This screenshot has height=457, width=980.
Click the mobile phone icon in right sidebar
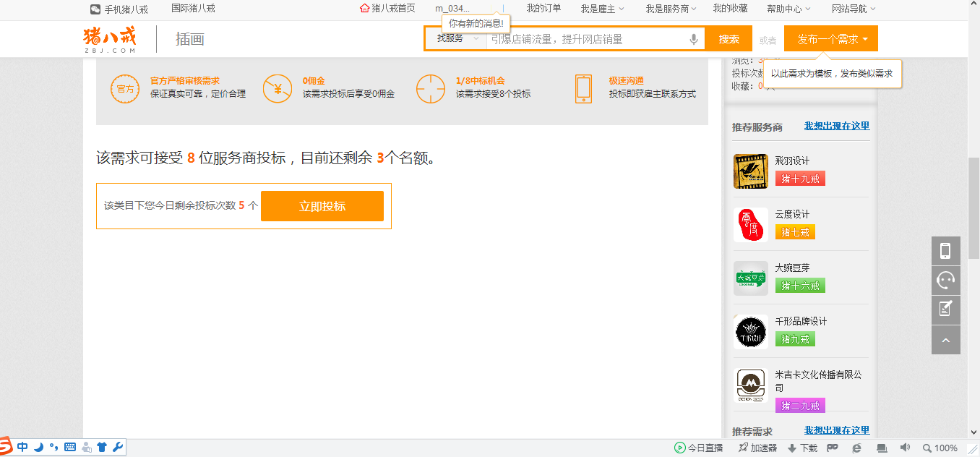click(945, 251)
